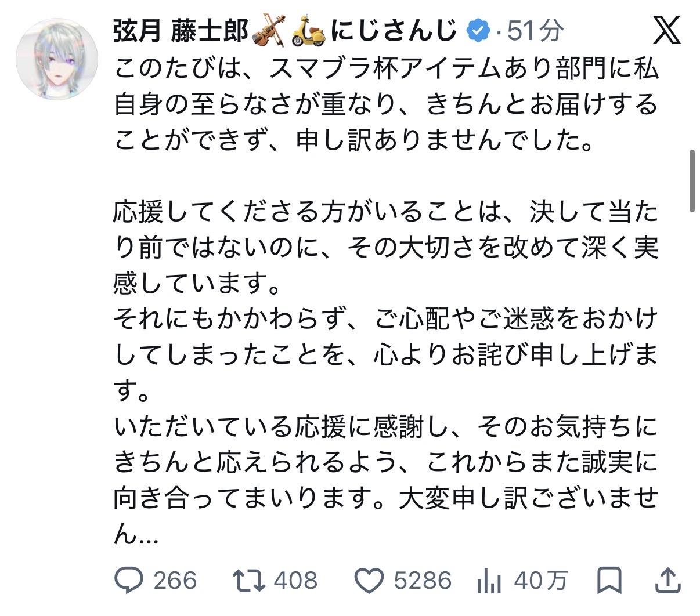Tap the repost arrows icon
700x616 pixels.
[248, 580]
